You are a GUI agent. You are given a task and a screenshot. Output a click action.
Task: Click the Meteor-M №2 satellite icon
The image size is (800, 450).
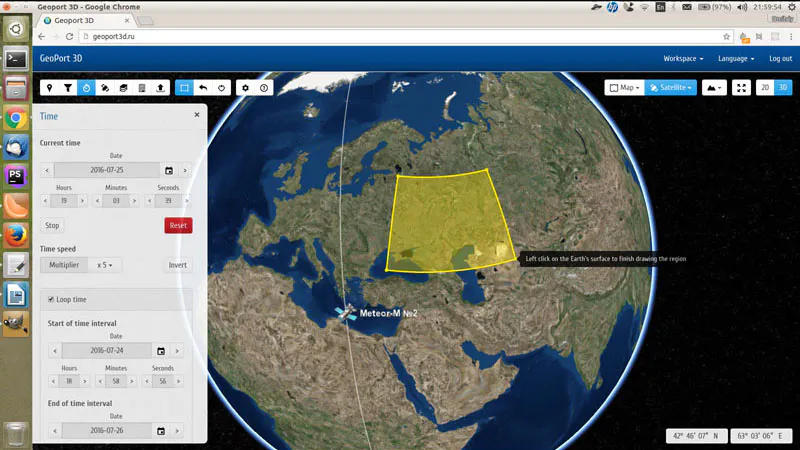346,313
